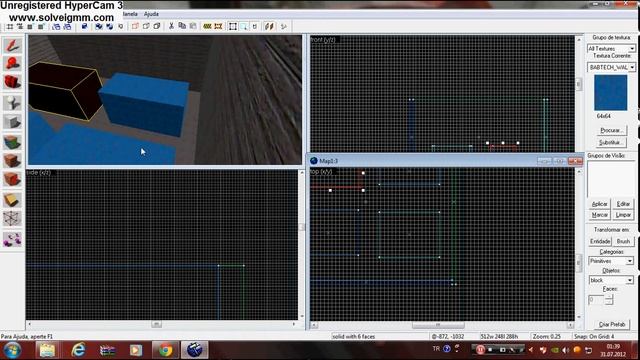The width and height of the screenshot is (640, 360).
Task: Open the Ajuda menu
Action: pos(151,14)
